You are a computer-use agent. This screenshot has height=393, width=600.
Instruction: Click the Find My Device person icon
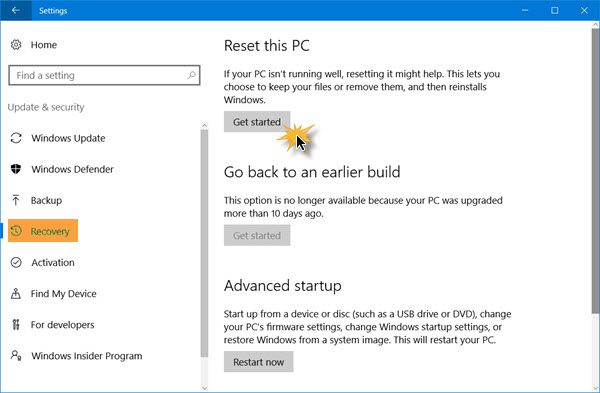click(16, 294)
